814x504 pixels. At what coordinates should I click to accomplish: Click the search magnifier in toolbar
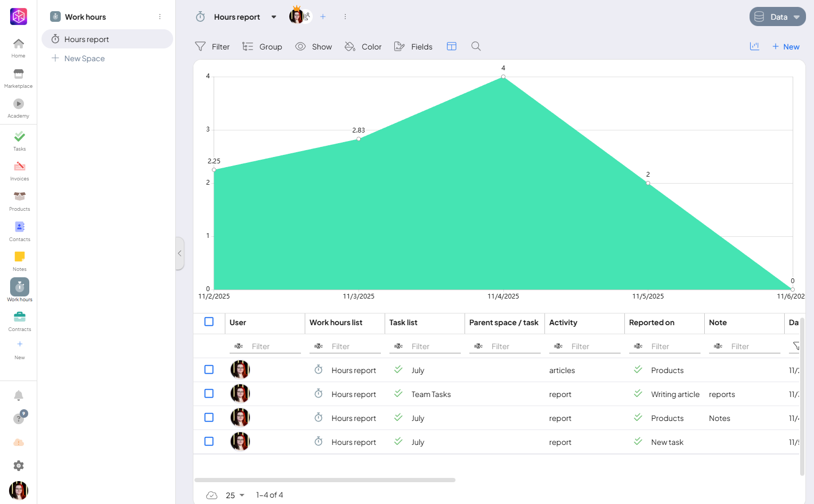476,47
